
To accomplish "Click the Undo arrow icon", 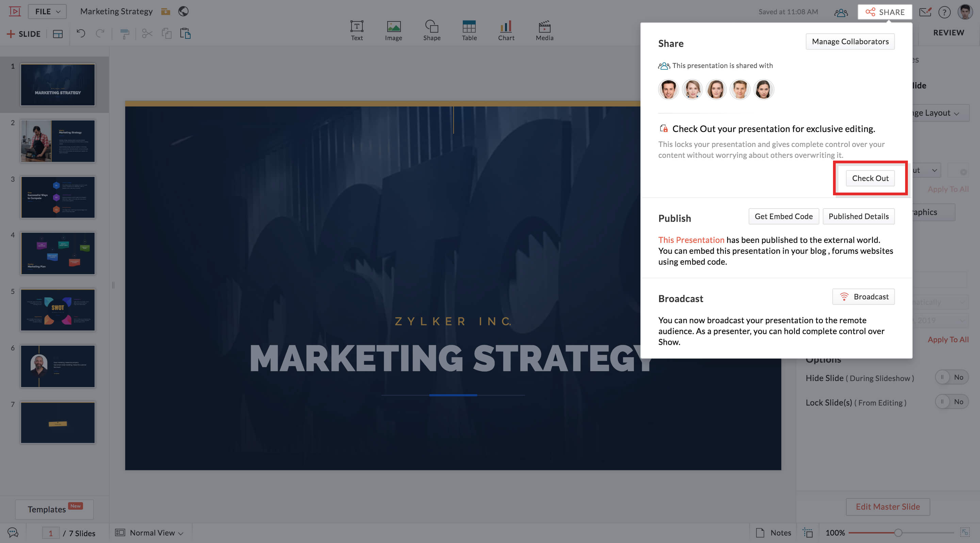I will coord(81,33).
